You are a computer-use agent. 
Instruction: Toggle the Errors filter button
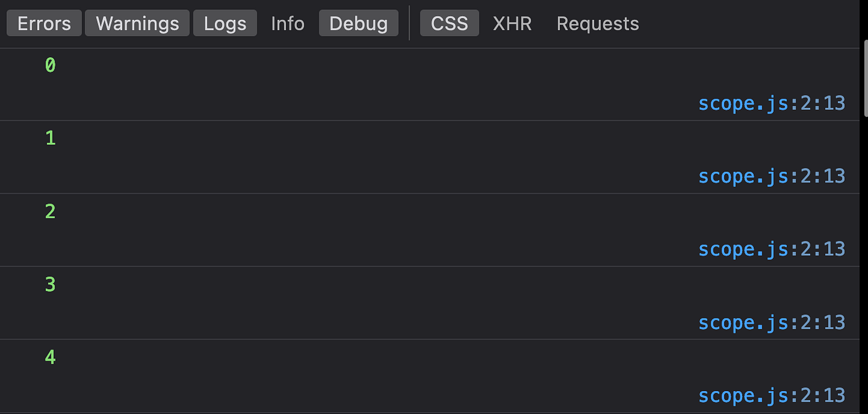coord(44,24)
